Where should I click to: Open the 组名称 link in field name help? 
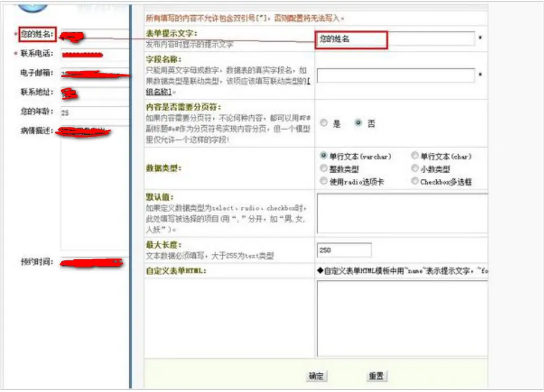coord(159,91)
